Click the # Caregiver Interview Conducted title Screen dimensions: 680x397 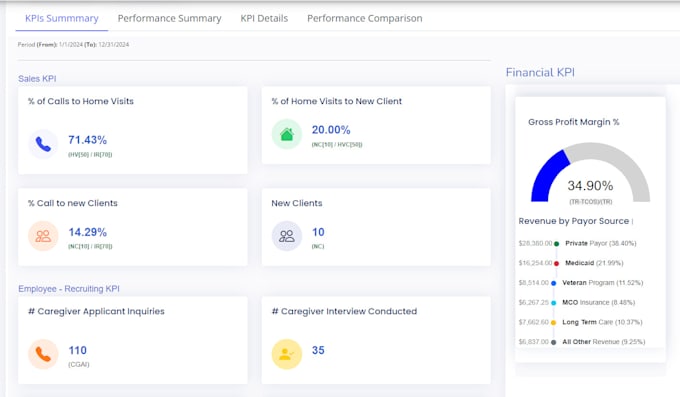click(344, 312)
